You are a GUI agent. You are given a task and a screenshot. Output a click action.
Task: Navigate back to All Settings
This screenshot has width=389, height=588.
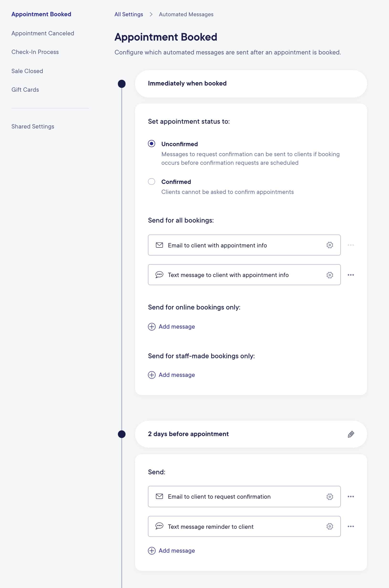[128, 14]
